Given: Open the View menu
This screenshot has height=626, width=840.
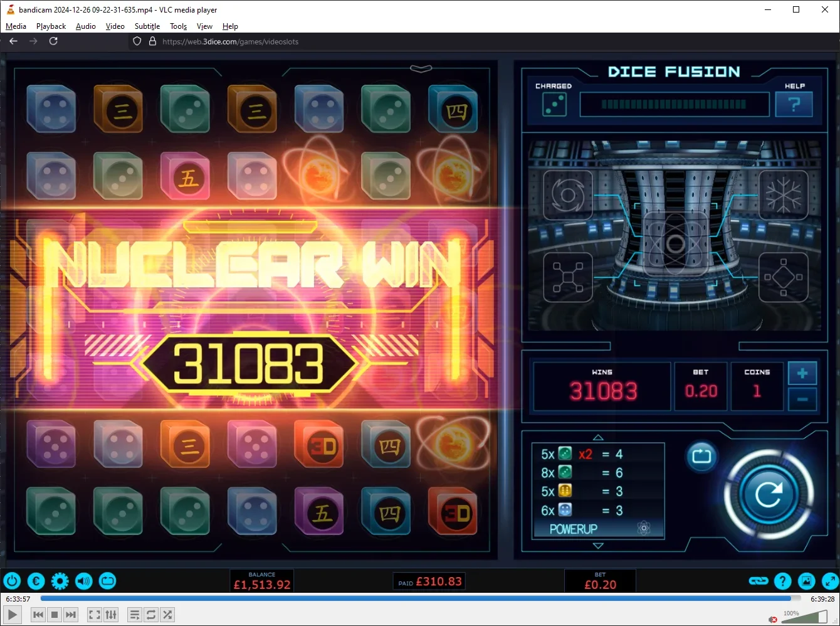Looking at the screenshot, I should click(x=204, y=26).
